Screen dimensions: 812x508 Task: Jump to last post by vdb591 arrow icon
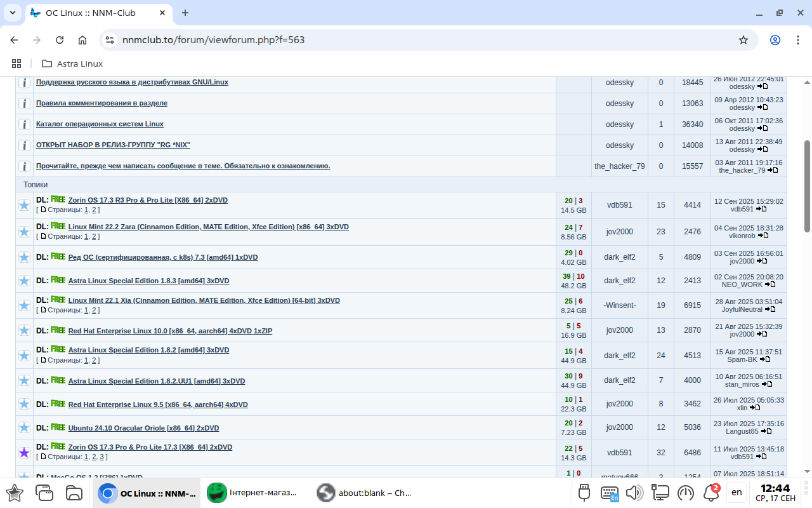point(763,209)
